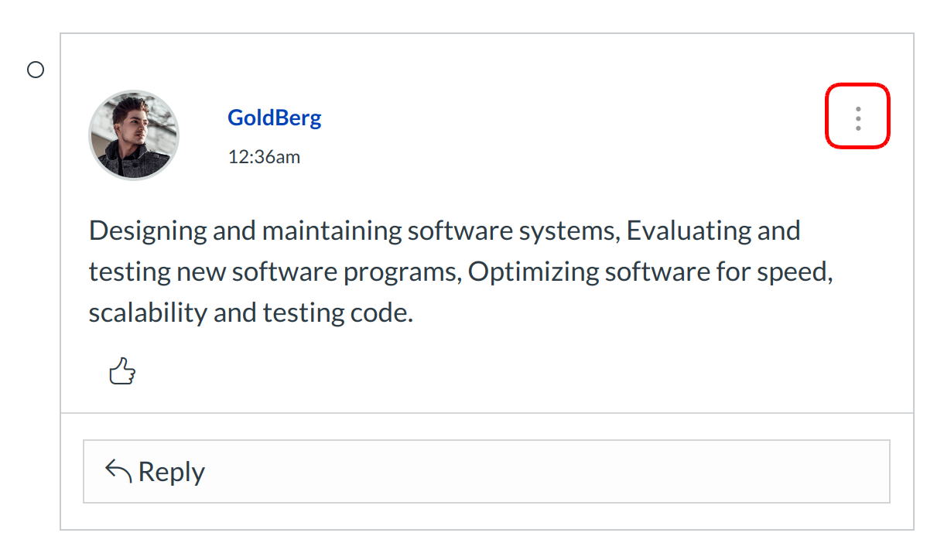Click GoldBerg's profile avatar photo
This screenshot has height=560, width=944.
click(x=134, y=136)
